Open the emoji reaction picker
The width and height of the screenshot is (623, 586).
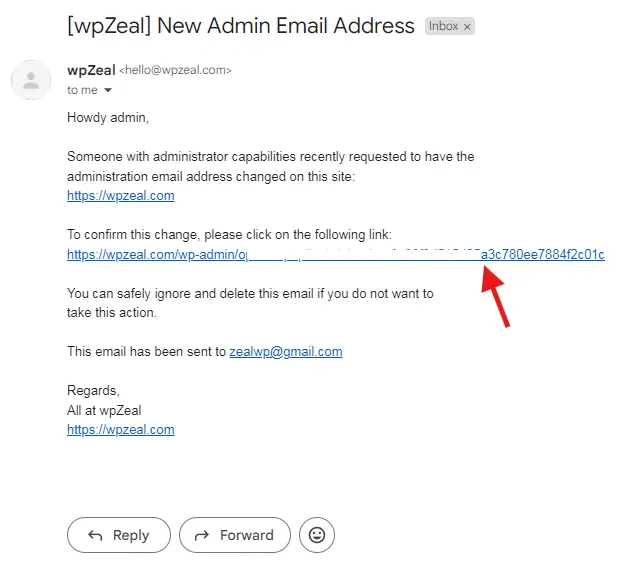317,535
